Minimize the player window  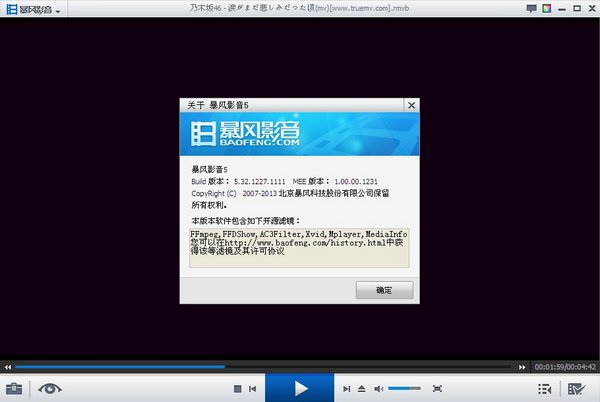coord(562,9)
